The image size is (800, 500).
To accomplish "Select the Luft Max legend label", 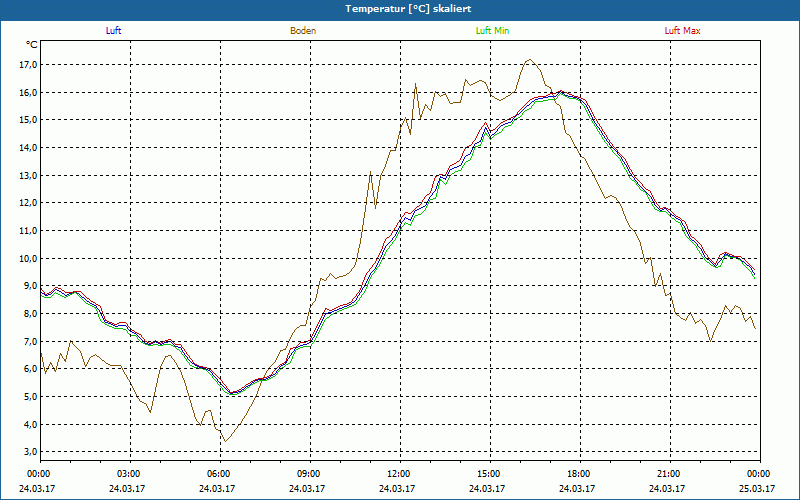I will coord(682,31).
